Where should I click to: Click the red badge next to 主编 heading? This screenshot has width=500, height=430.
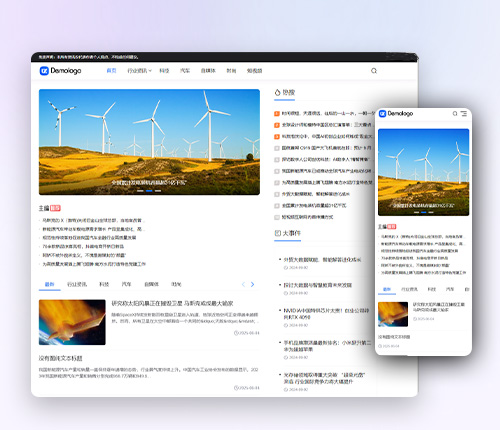pyautogui.click(x=55, y=208)
